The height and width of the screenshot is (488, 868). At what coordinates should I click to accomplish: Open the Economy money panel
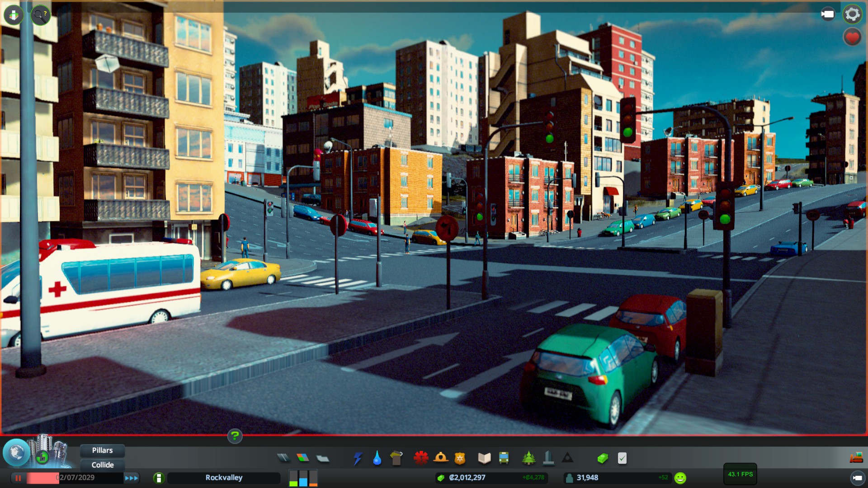pos(603,459)
